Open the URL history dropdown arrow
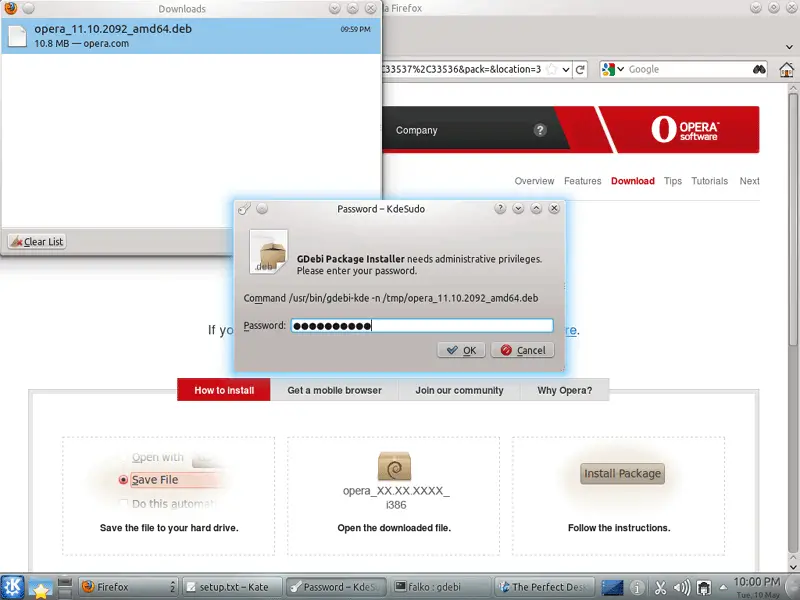This screenshot has width=800, height=600. coord(566,69)
